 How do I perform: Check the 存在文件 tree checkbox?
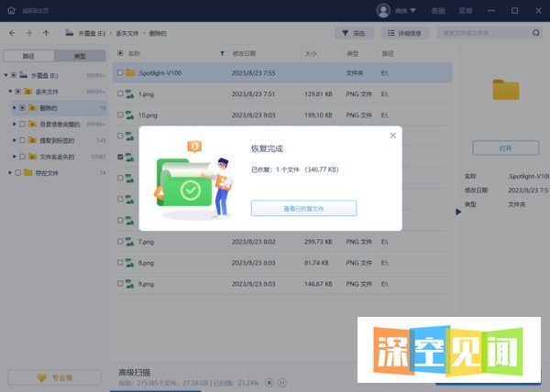pos(18,173)
